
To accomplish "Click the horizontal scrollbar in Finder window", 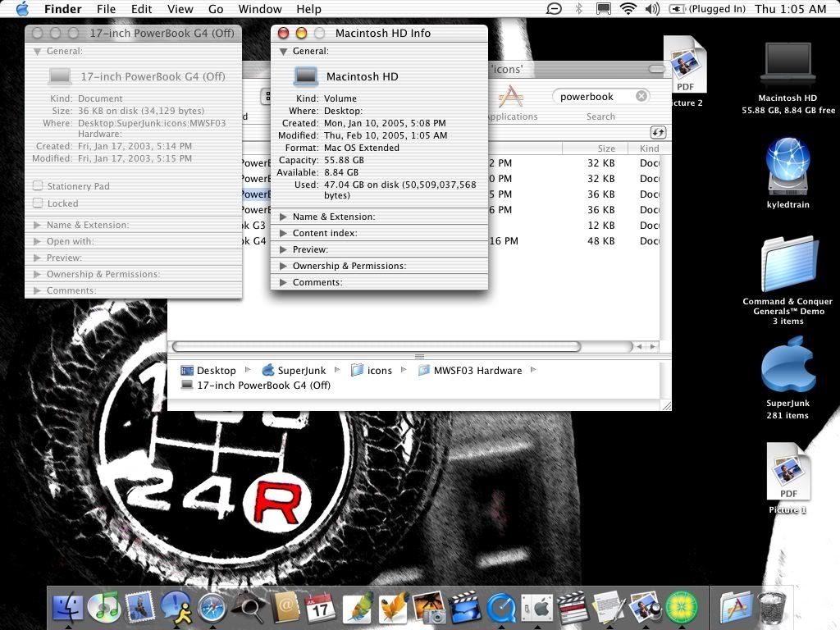I will click(x=376, y=347).
